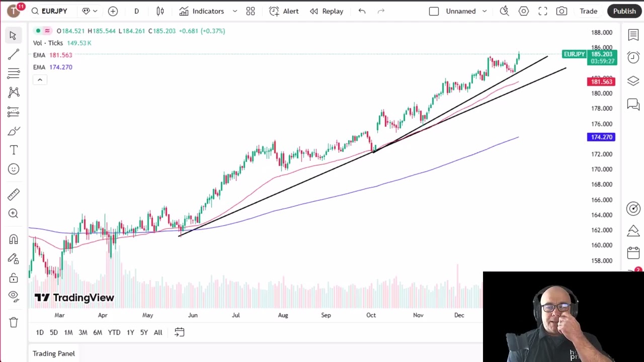Click the Vol Ticks indicator legend
This screenshot has width=644, height=362.
(x=62, y=43)
